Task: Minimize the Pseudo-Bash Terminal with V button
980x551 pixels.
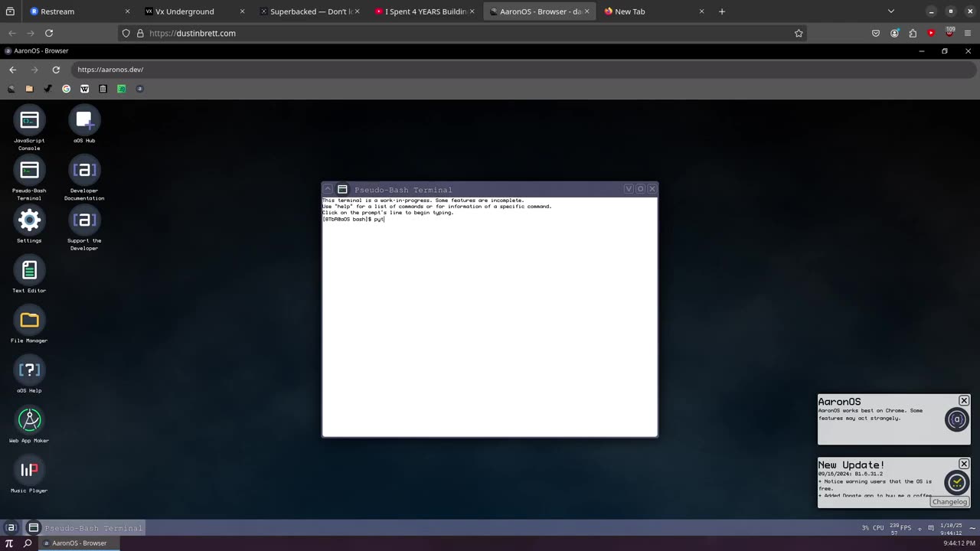Action: pos(629,189)
